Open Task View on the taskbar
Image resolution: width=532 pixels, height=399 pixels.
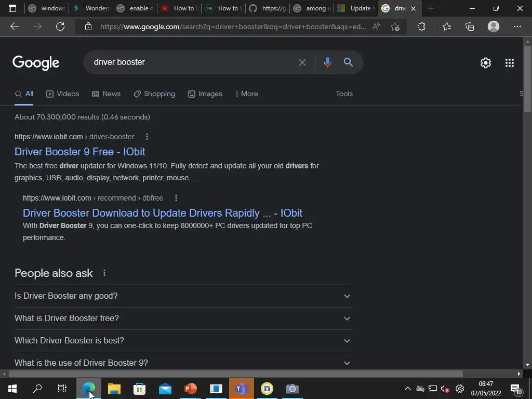[62, 389]
